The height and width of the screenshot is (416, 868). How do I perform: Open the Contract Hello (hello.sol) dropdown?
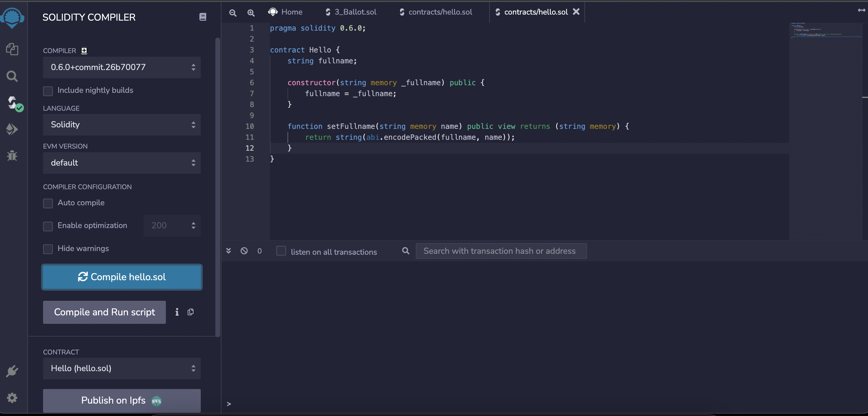coord(122,368)
